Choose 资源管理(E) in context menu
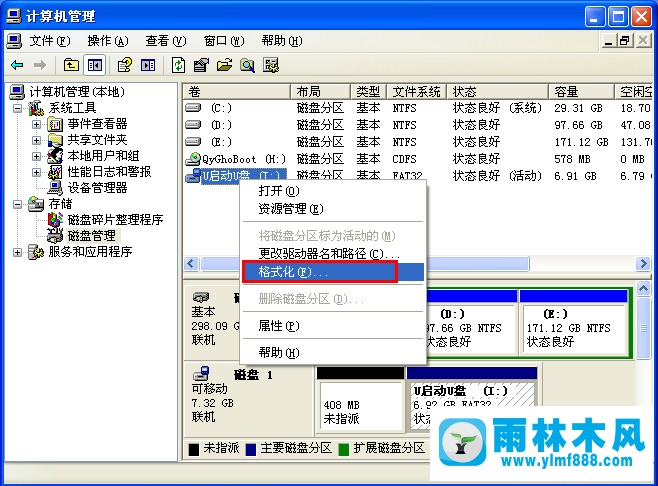This screenshot has width=658, height=486. click(333, 209)
